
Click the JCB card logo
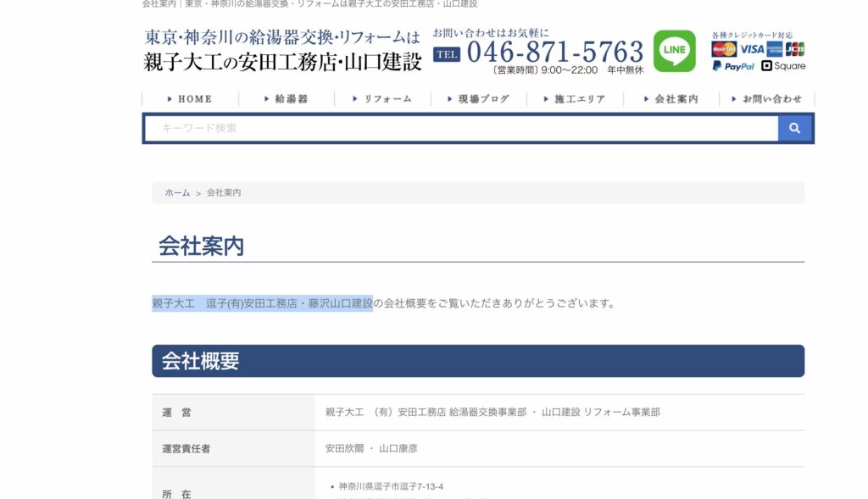(x=795, y=49)
